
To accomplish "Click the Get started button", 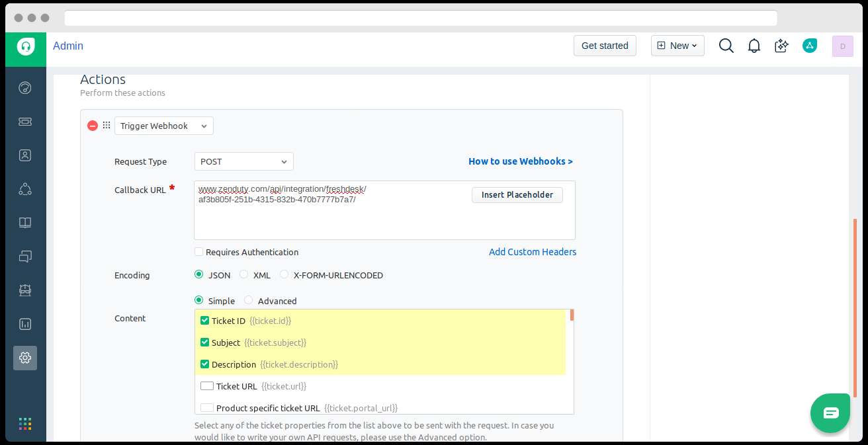I will tap(605, 46).
